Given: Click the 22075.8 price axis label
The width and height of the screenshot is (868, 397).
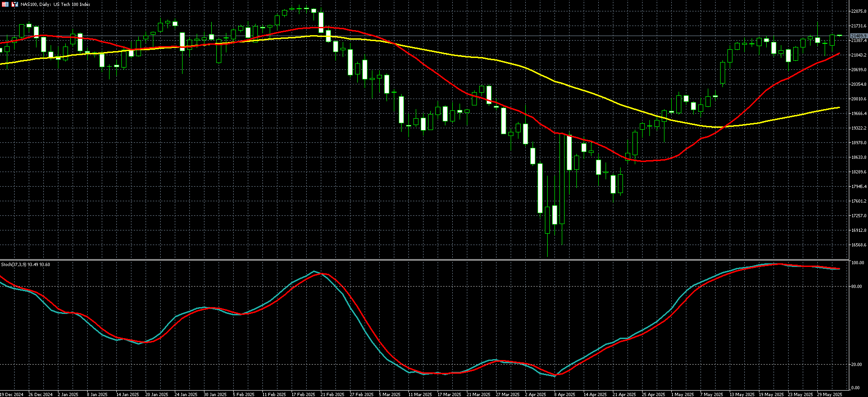Looking at the screenshot, I should click(858, 11).
